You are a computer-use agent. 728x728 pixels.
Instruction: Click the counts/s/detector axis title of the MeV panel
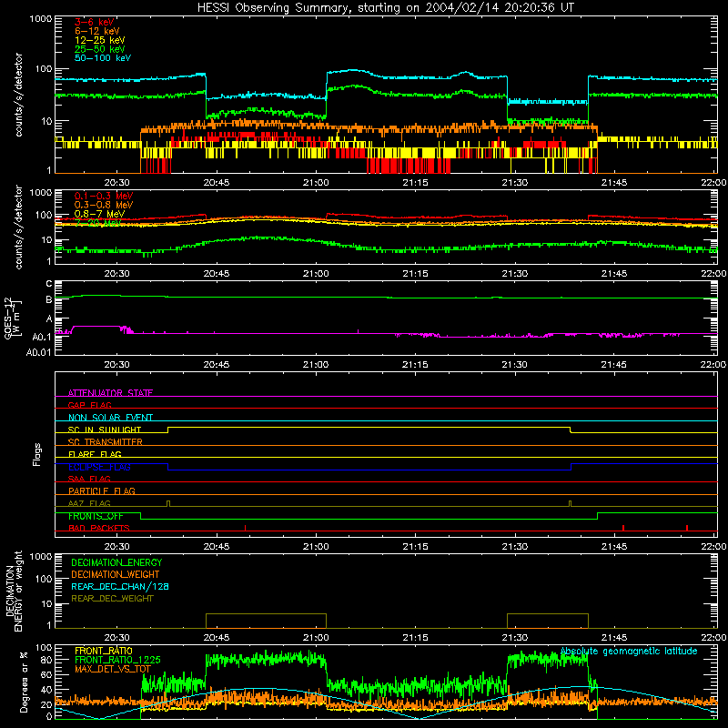(x=18, y=227)
